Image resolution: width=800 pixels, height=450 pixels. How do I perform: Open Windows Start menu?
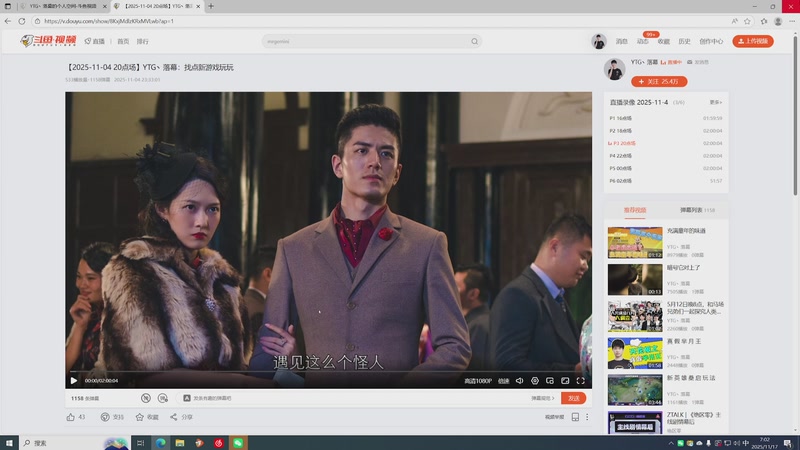(9, 443)
